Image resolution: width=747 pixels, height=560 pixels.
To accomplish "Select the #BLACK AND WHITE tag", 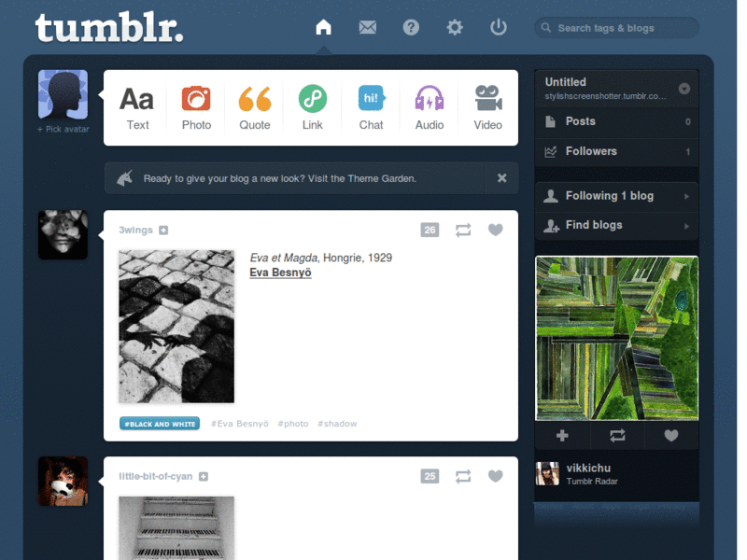I will coord(160,424).
